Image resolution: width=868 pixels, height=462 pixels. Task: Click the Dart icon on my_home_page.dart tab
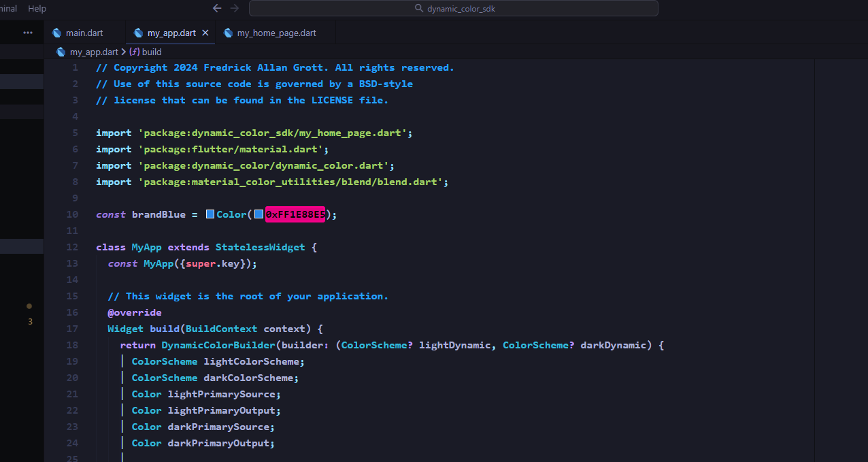click(x=229, y=32)
